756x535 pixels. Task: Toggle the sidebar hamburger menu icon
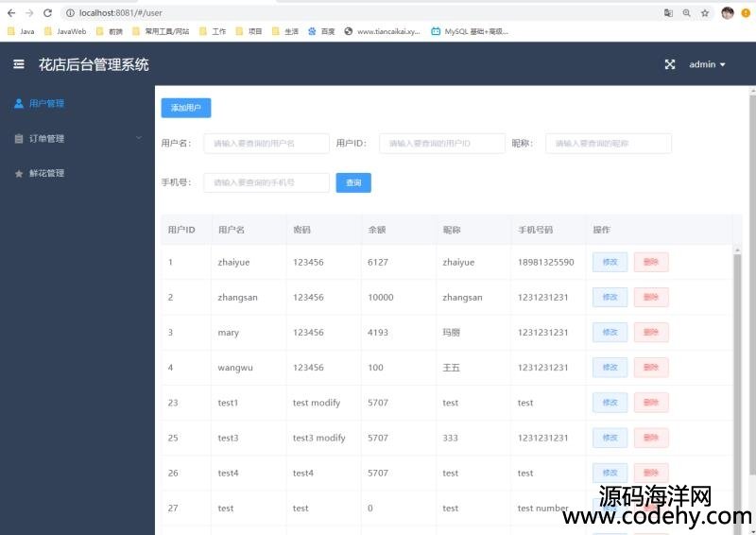pyautogui.click(x=19, y=64)
